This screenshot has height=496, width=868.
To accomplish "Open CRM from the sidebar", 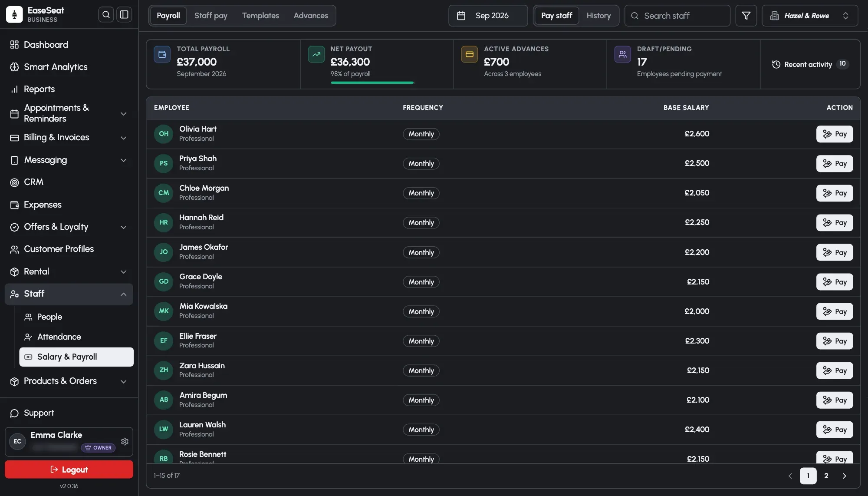I will coord(69,182).
